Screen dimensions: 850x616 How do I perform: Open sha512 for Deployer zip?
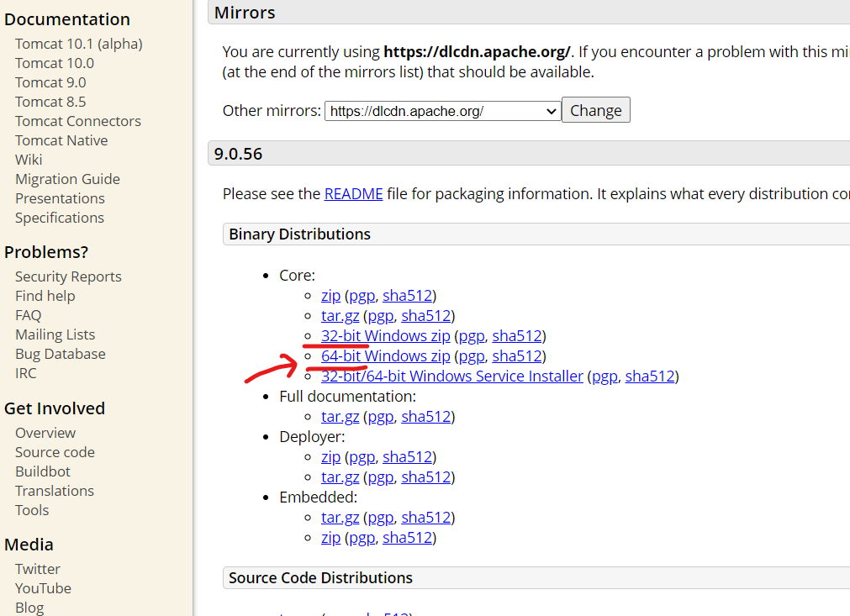click(407, 457)
